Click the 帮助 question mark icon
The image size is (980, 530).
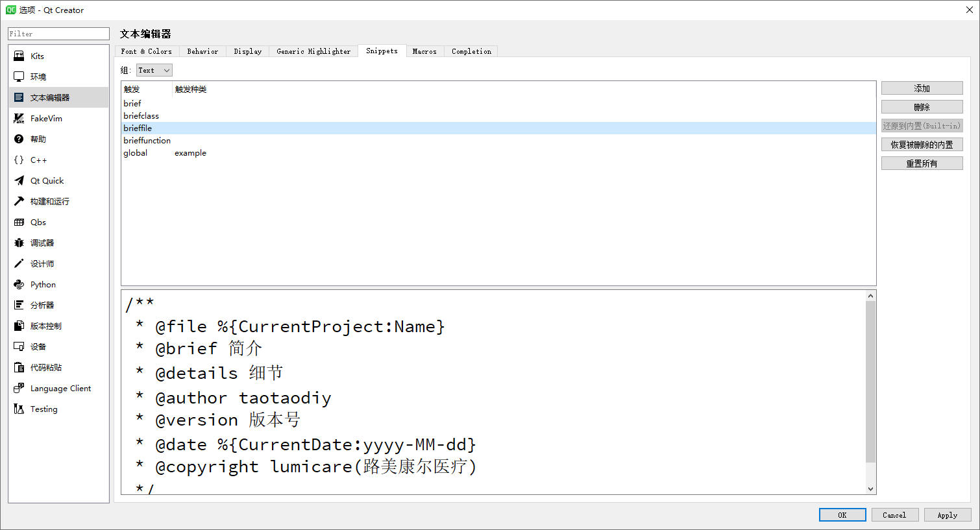click(19, 139)
